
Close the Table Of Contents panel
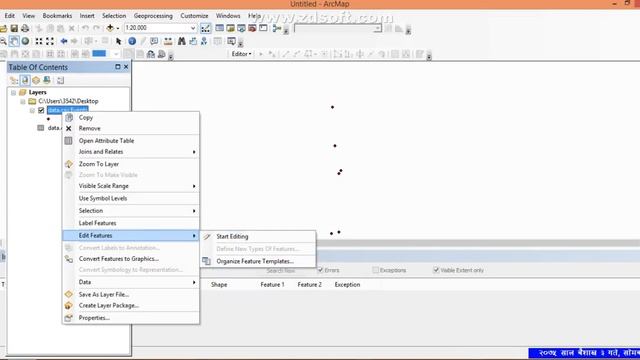126,67
